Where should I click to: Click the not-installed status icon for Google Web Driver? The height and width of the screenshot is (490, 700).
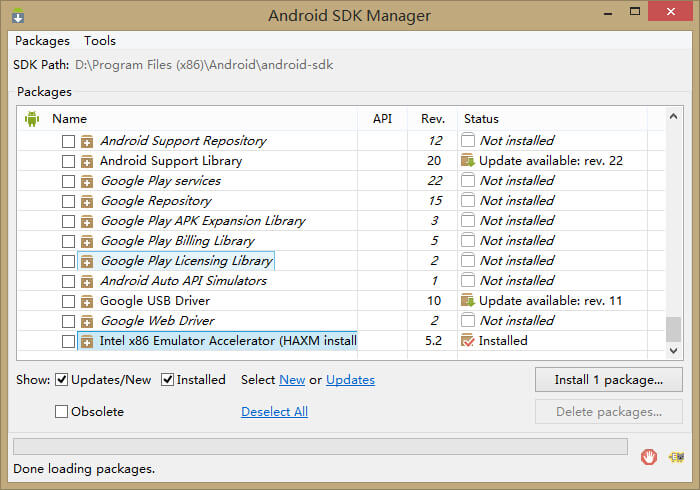(467, 320)
